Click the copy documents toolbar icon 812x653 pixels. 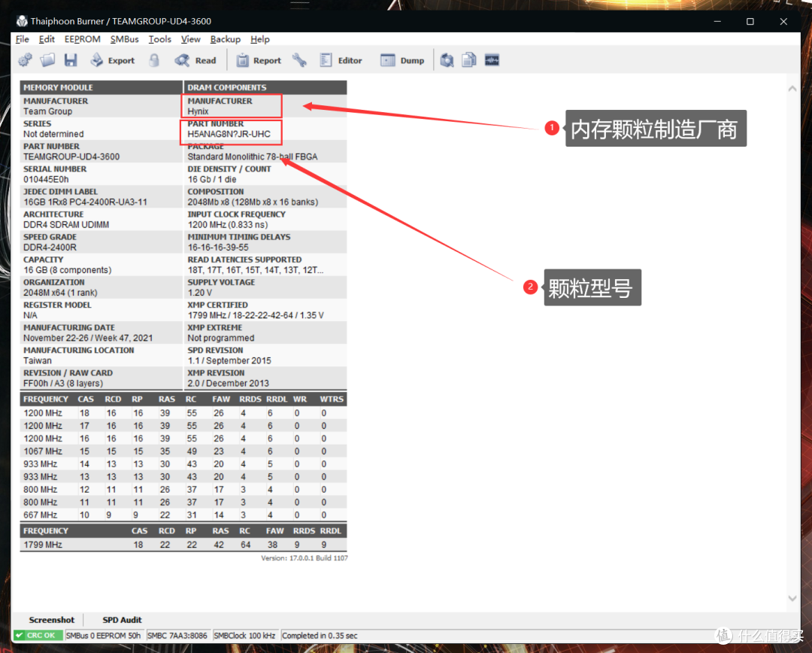469,60
